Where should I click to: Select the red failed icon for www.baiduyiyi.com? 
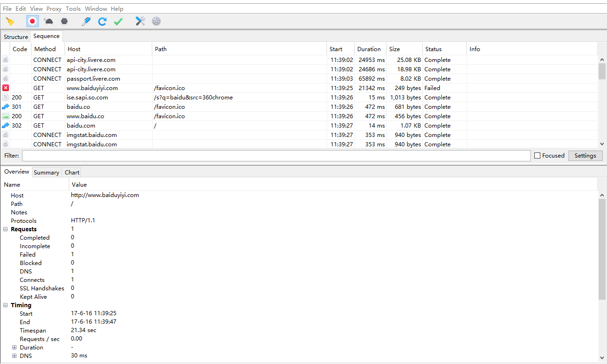click(6, 88)
